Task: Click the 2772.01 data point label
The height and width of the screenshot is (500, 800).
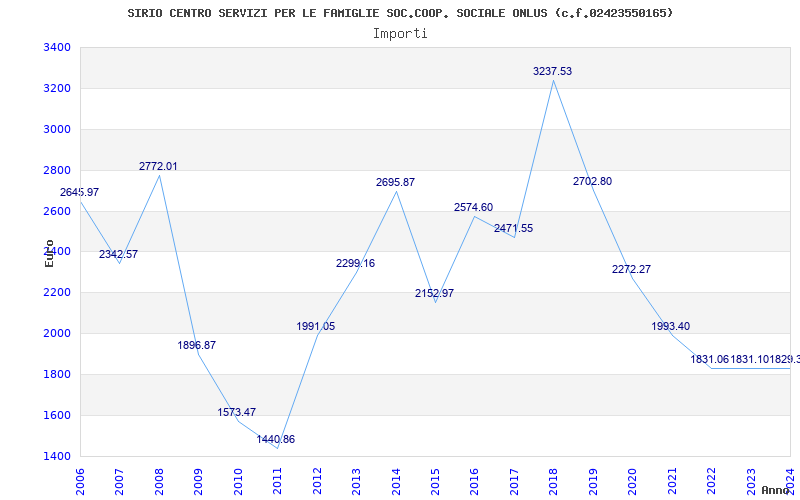Action: tap(158, 166)
